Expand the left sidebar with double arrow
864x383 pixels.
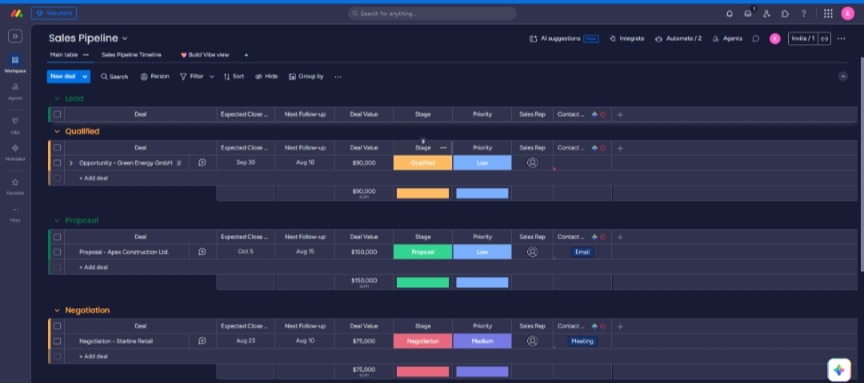coord(15,36)
